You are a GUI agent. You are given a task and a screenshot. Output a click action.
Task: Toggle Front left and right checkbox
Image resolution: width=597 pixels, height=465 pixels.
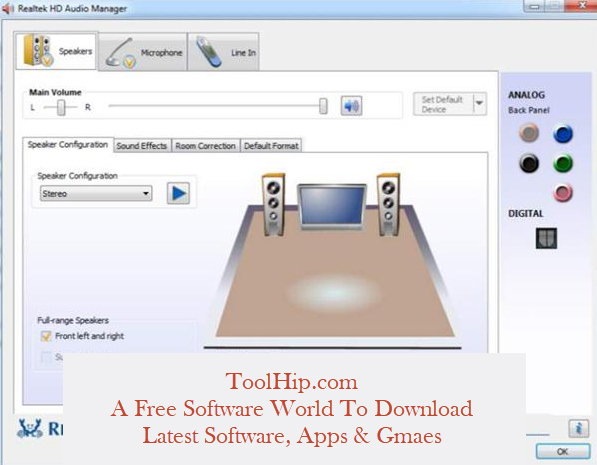click(x=46, y=336)
